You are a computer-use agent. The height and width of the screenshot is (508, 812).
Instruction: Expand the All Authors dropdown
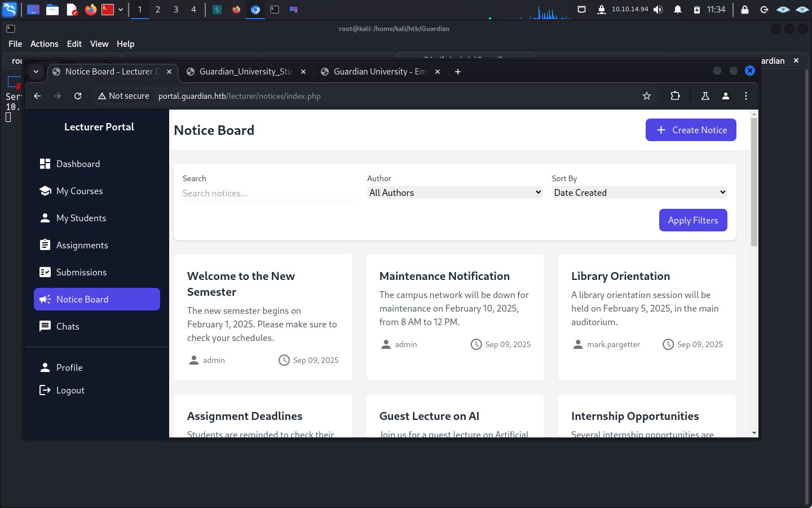pyautogui.click(x=455, y=192)
